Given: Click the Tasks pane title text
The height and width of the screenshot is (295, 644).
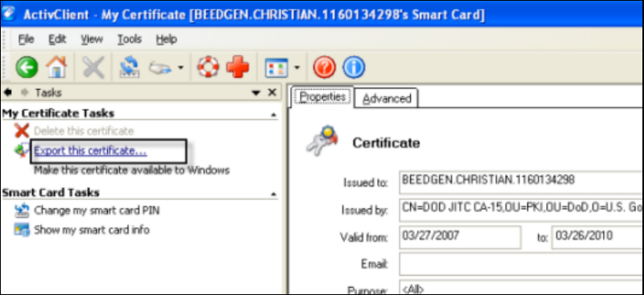Looking at the screenshot, I should [x=48, y=93].
